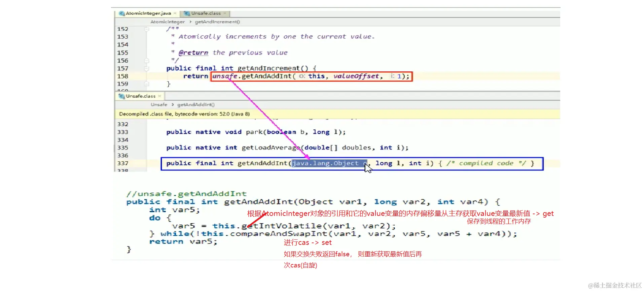Click line number 337 in the gutter

(123, 163)
